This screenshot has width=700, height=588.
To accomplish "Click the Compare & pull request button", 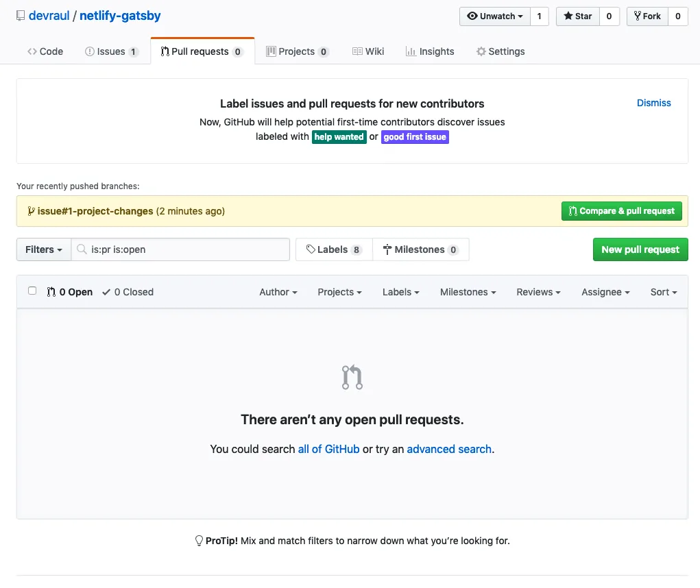I will [x=621, y=211].
